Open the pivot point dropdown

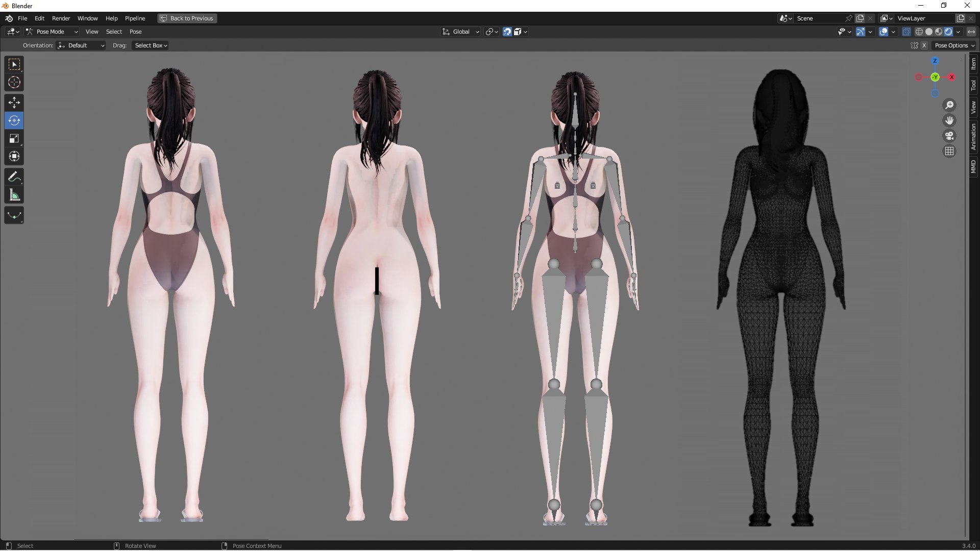492,32
